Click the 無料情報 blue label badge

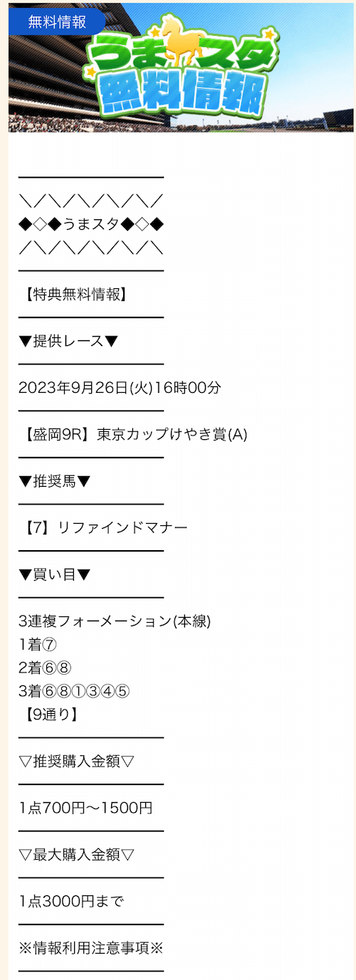point(57,22)
